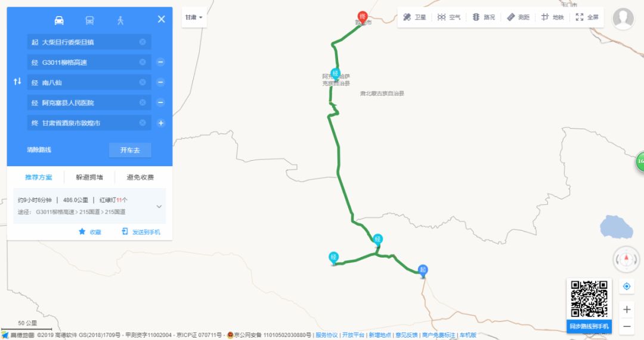Zoom in the map with plus button
The width and height of the screenshot is (644, 340).
pos(626,310)
